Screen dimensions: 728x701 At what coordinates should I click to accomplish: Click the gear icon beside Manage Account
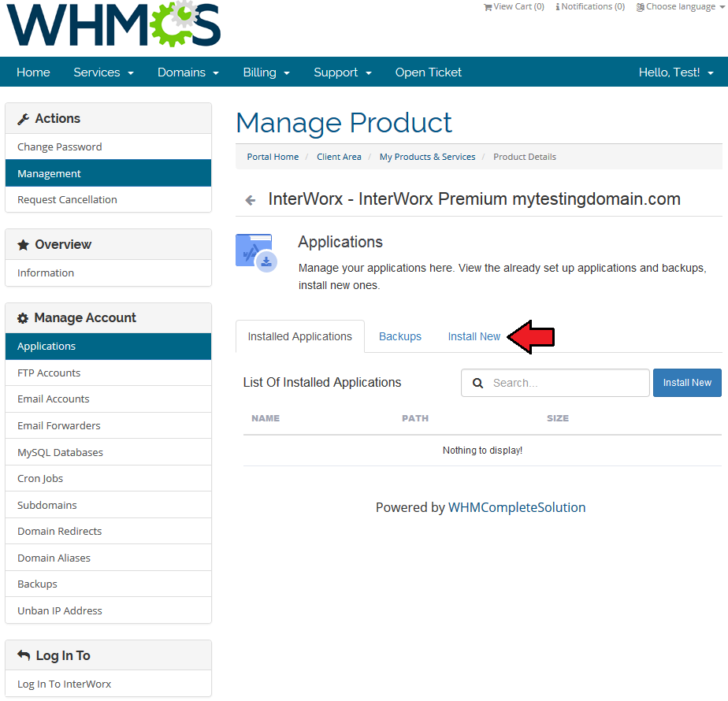click(x=23, y=318)
